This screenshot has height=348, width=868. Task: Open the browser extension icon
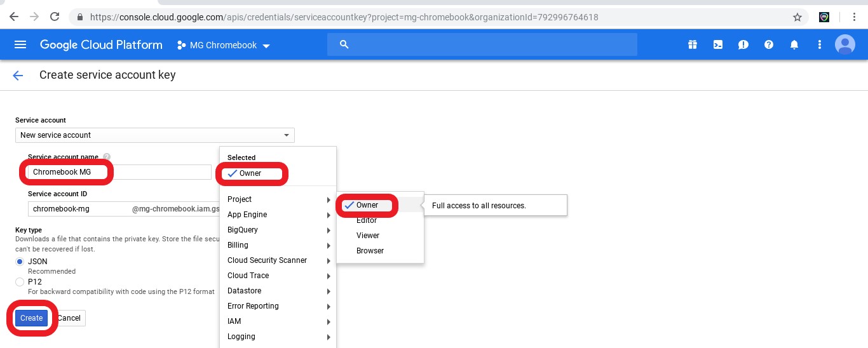(824, 17)
